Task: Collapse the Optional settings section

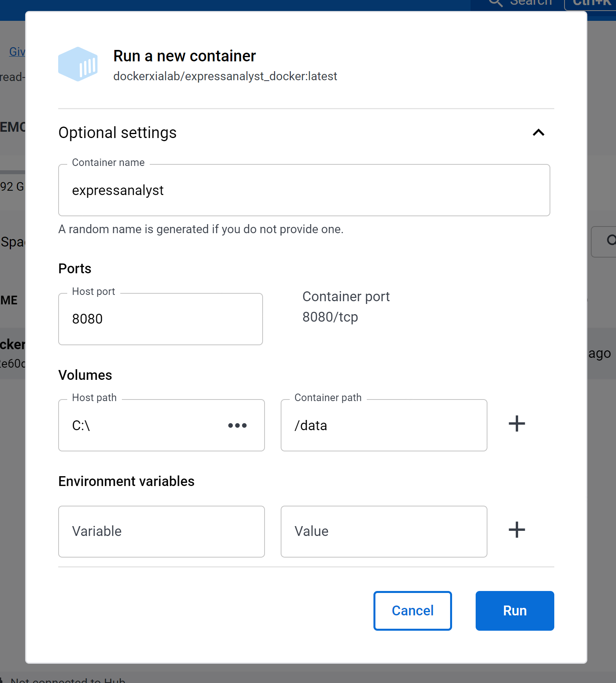Action: pyautogui.click(x=538, y=133)
